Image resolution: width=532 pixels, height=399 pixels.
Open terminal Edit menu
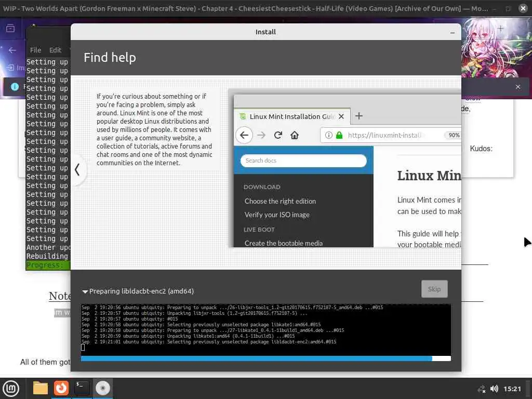pos(55,50)
